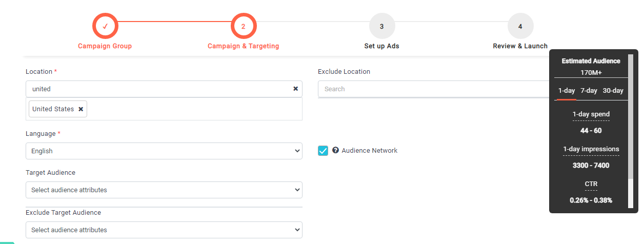
Task: Select the 30-day estimate tab
Action: click(613, 91)
